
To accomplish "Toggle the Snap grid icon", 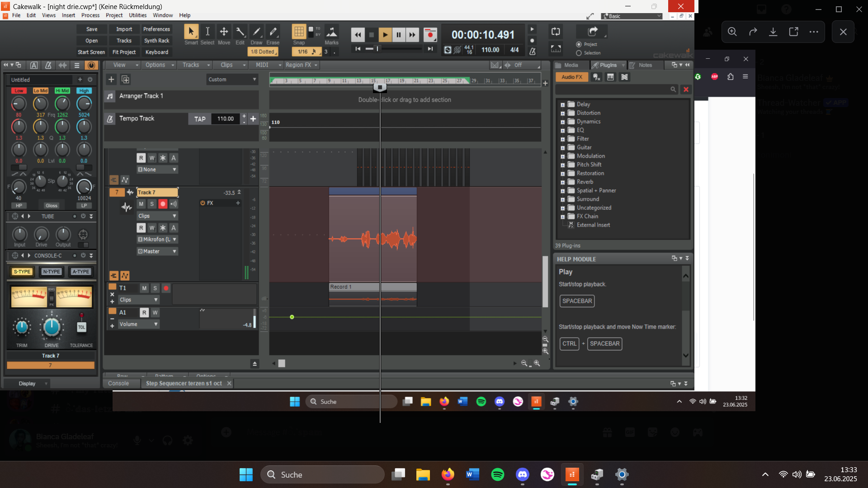I will pos(299,32).
